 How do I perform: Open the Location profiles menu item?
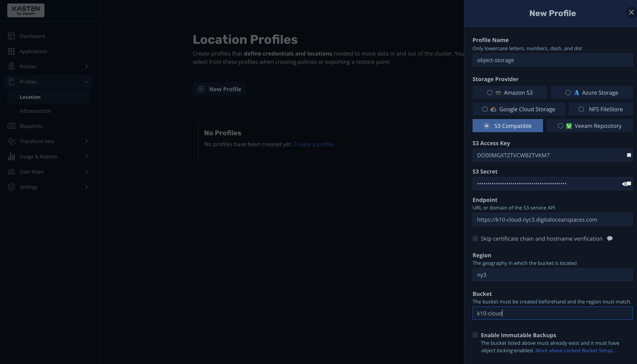tap(30, 97)
